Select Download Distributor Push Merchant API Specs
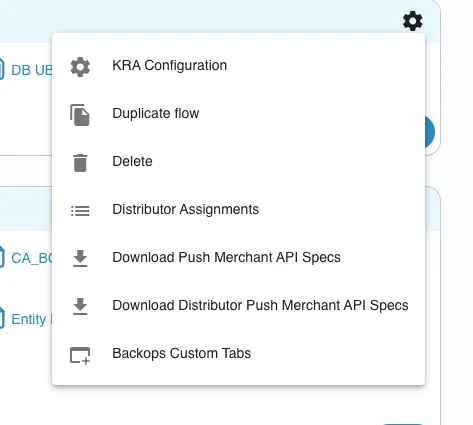 [238, 306]
